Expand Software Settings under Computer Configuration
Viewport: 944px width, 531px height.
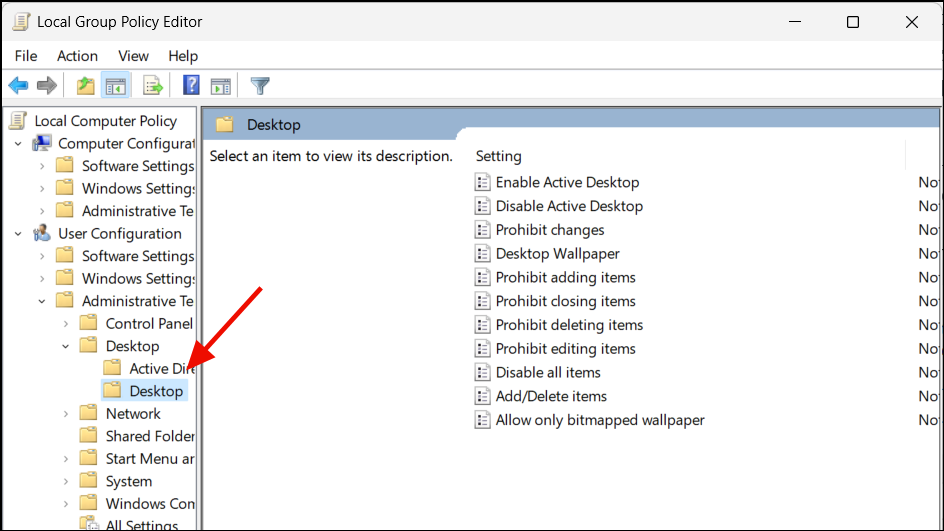click(x=42, y=166)
